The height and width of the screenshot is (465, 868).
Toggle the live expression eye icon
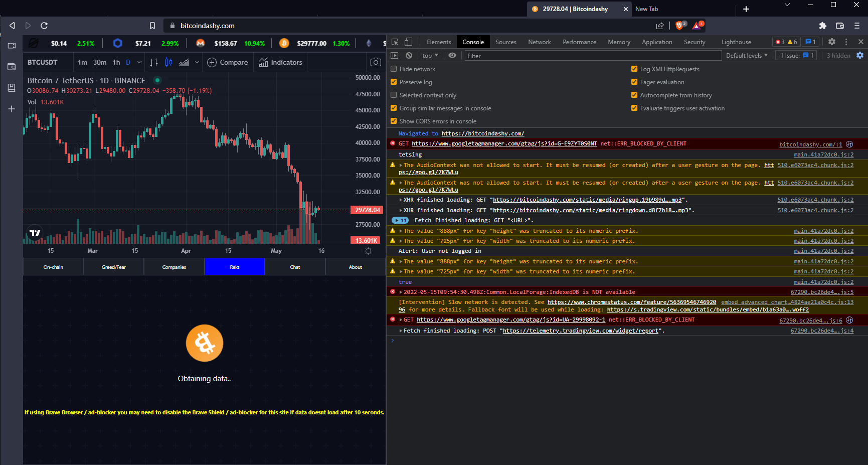tap(452, 56)
